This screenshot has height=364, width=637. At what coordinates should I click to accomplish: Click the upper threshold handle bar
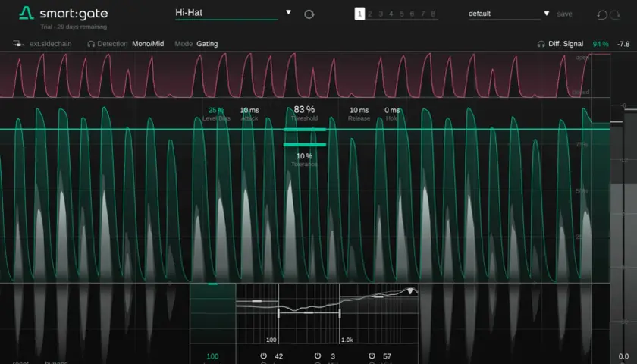(x=305, y=130)
